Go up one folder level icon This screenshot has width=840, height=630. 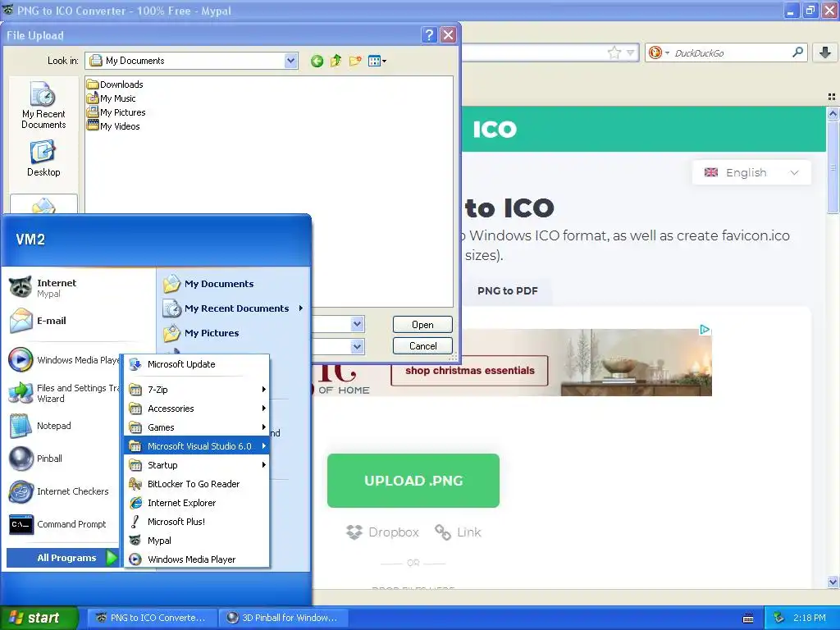(336, 61)
